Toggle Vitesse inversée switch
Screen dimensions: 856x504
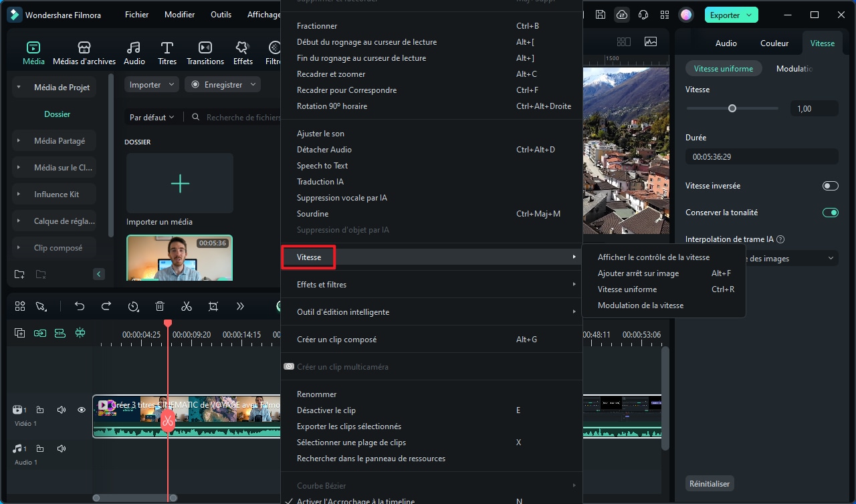pos(830,186)
